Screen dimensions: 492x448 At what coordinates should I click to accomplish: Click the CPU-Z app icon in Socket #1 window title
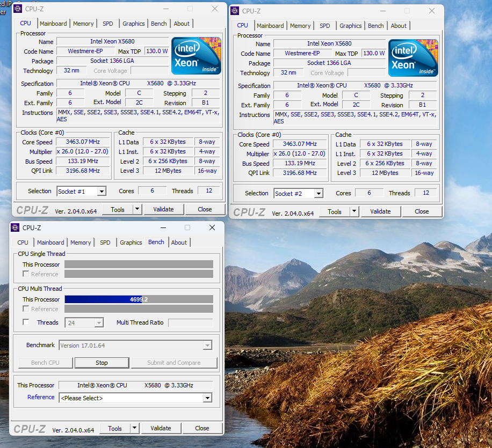pyautogui.click(x=18, y=9)
